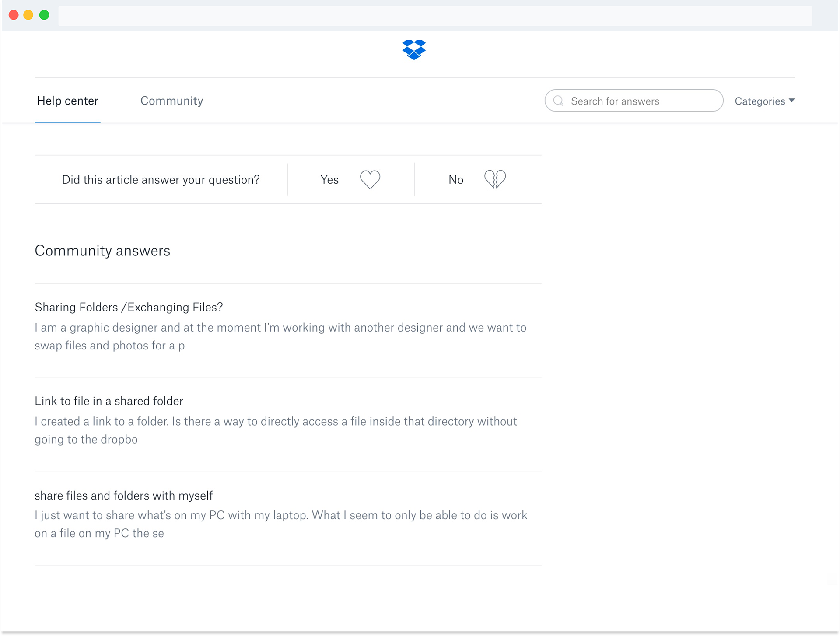This screenshot has height=636, width=840.
Task: Click the red close window button
Action: click(x=14, y=15)
